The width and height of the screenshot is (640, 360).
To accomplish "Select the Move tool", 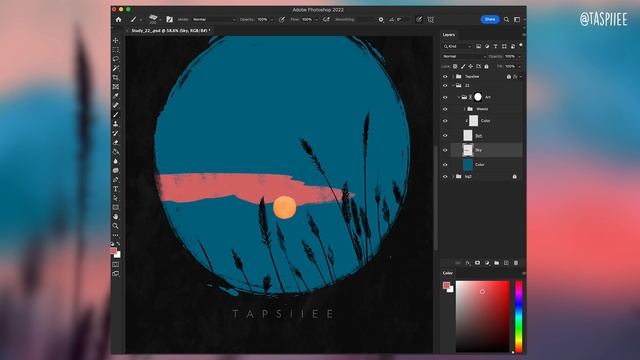I will tap(116, 40).
